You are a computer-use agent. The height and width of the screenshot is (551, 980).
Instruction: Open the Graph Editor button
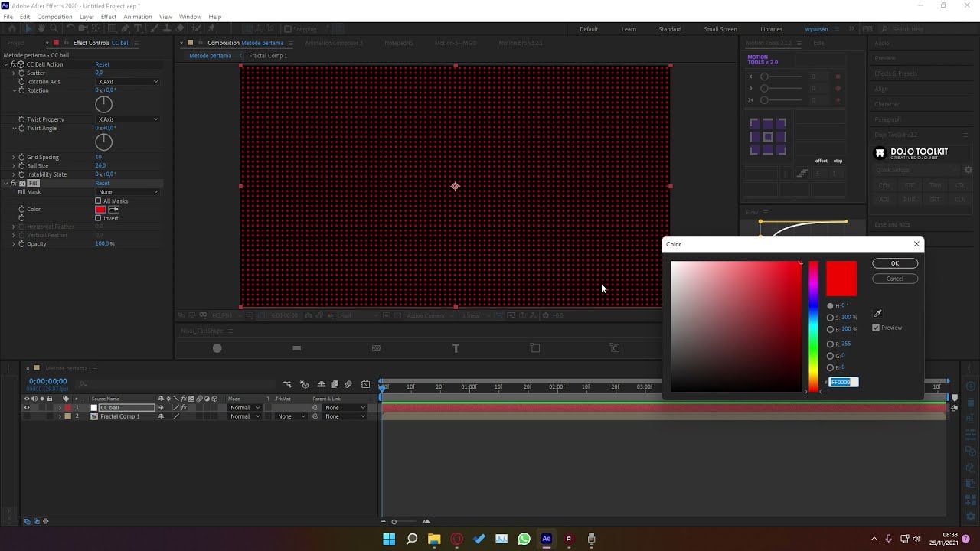pyautogui.click(x=365, y=384)
